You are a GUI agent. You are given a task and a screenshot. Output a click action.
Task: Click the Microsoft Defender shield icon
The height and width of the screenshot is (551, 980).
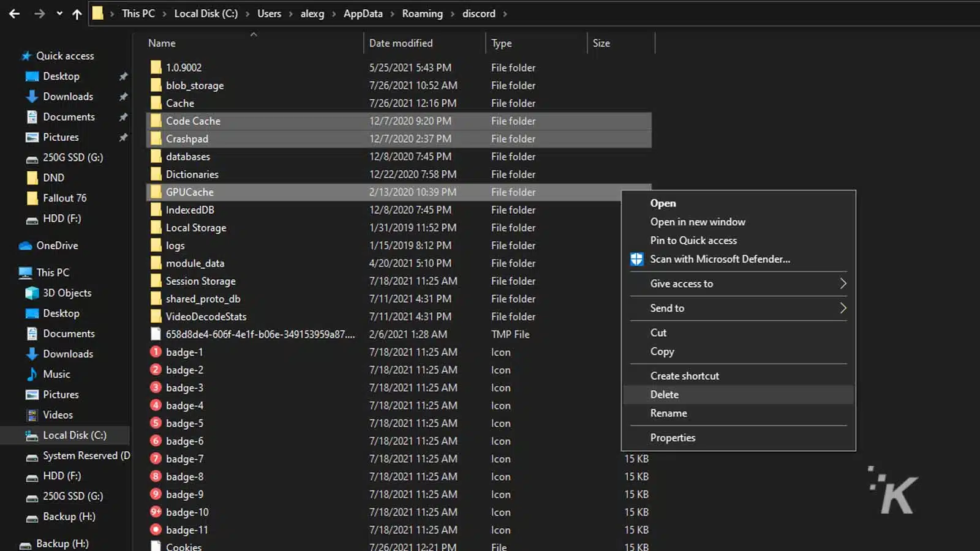(636, 259)
